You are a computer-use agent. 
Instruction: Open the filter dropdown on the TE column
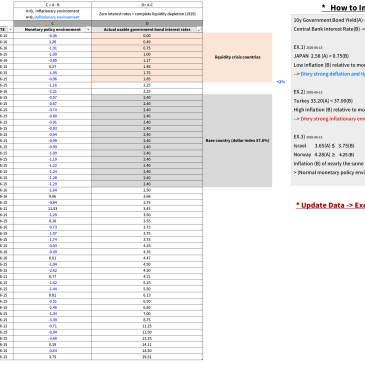point(10,30)
